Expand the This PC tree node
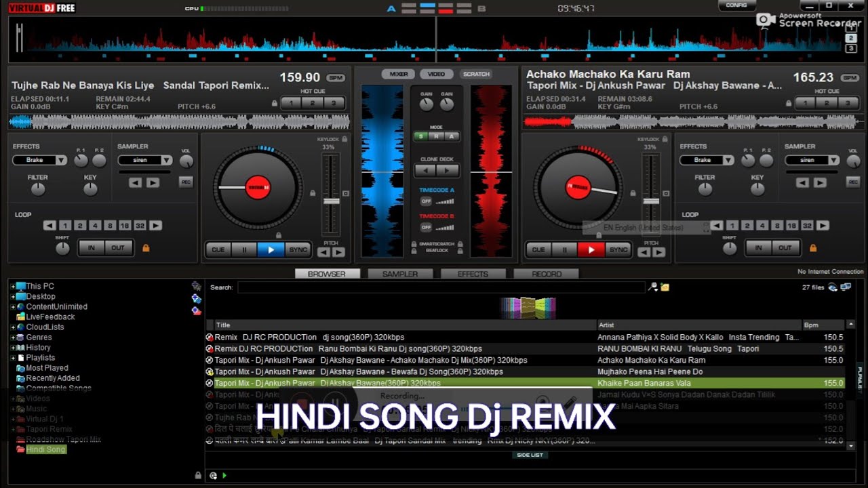Image resolution: width=868 pixels, height=488 pixels. point(13,287)
